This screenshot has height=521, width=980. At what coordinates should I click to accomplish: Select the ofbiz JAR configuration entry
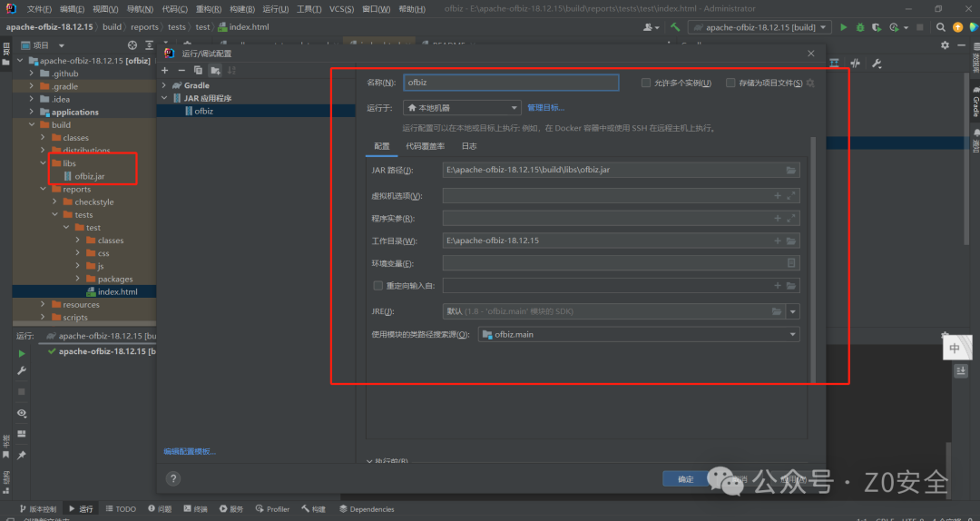click(256, 112)
